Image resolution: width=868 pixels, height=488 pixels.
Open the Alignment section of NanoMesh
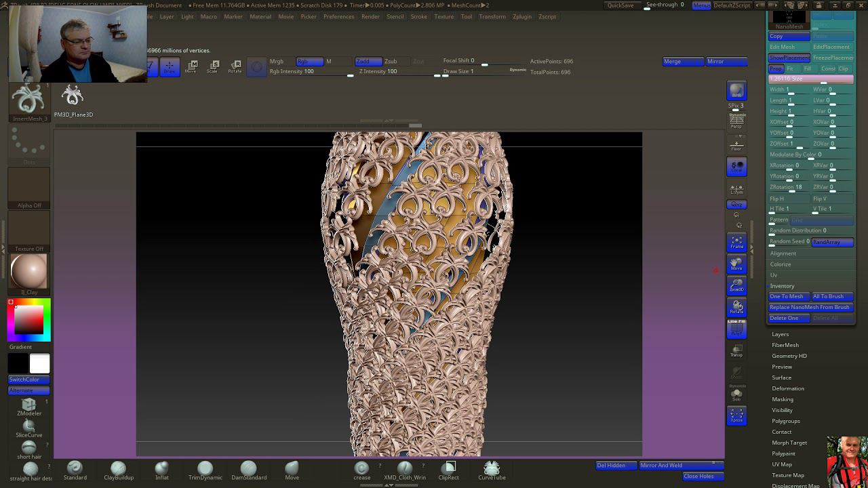pos(783,253)
